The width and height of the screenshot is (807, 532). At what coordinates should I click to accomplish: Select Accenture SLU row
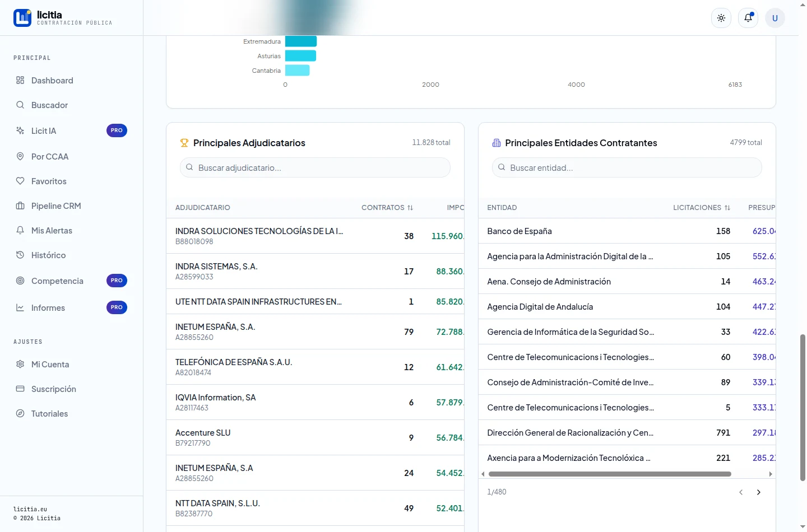click(315, 437)
